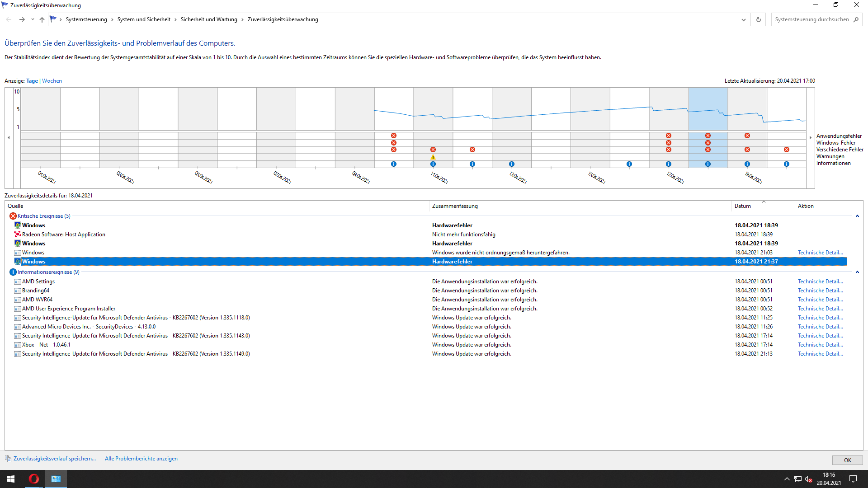The height and width of the screenshot is (488, 868).
Task: Collapse Kritische Ereignisse group
Action: pyautogui.click(x=857, y=216)
